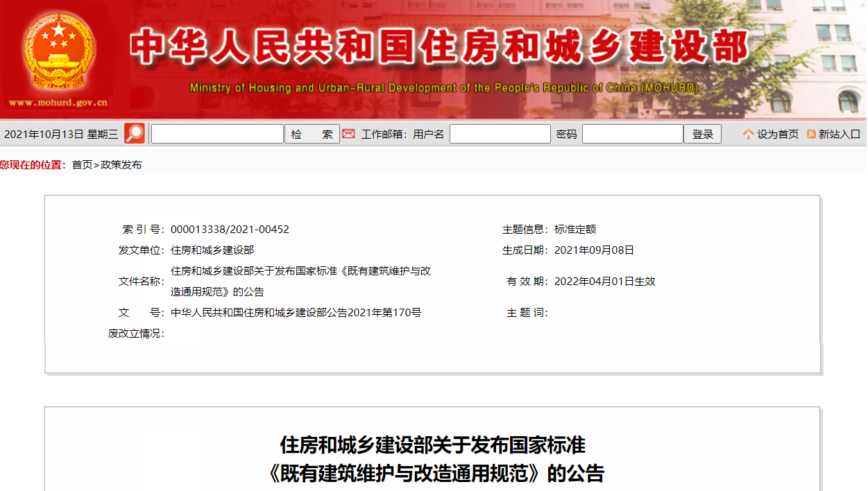This screenshot has height=491, width=868.
Task: Click the orange magnifier search icon
Action: tap(135, 134)
